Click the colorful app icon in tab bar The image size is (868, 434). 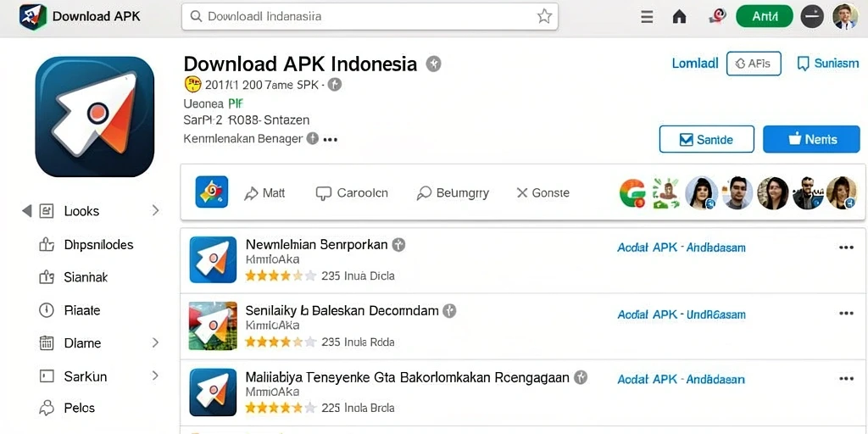[211, 192]
